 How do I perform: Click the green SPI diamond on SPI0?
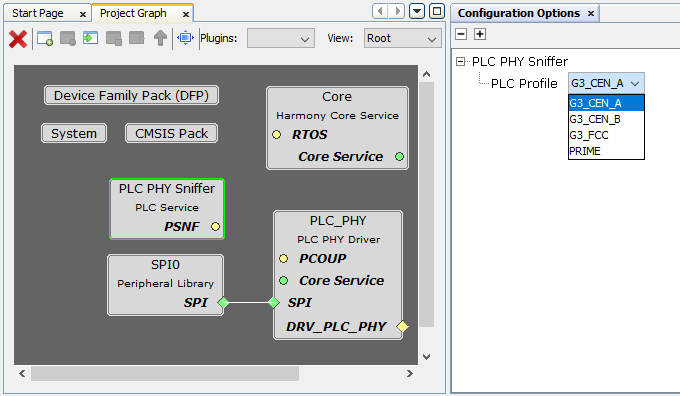pyautogui.click(x=223, y=302)
